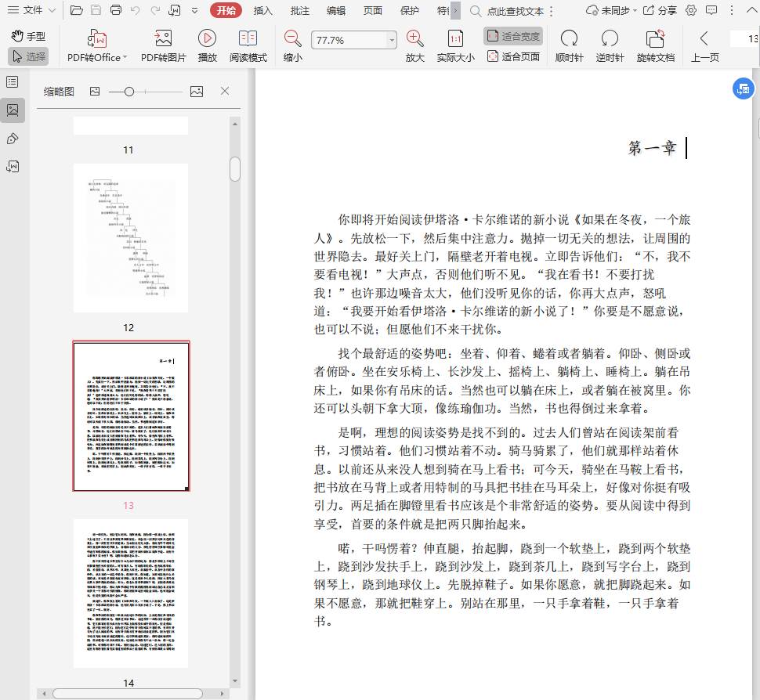
Task: Select page 14 thumbnail
Action: pos(131,594)
